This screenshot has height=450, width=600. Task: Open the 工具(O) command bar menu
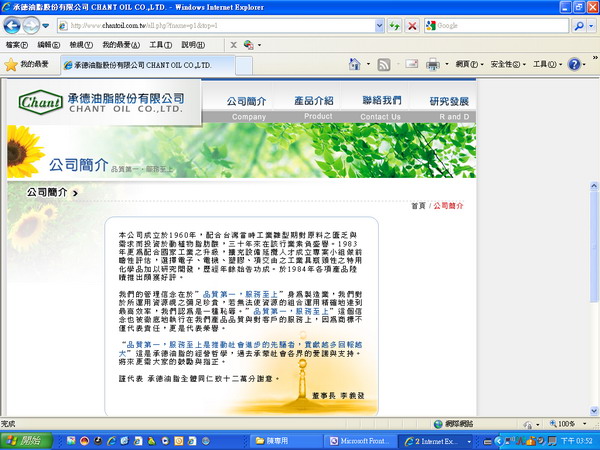[x=547, y=64]
